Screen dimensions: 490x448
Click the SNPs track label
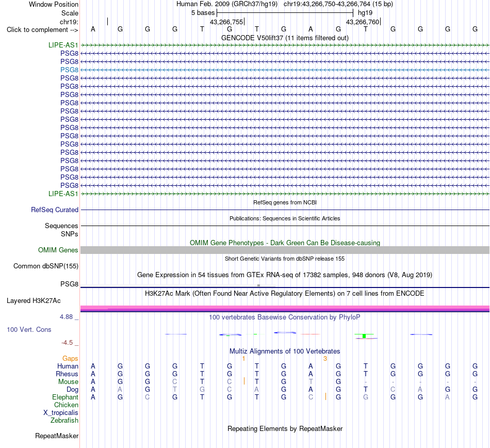click(70, 234)
